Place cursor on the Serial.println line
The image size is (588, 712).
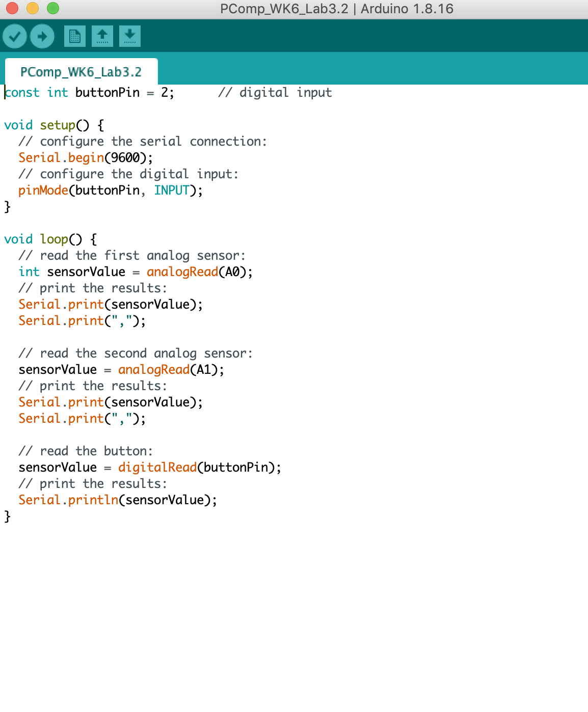pyautogui.click(x=117, y=500)
